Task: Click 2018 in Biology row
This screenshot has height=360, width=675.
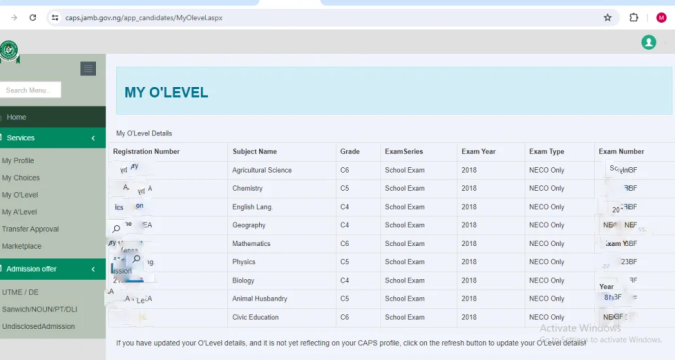Action: [469, 280]
